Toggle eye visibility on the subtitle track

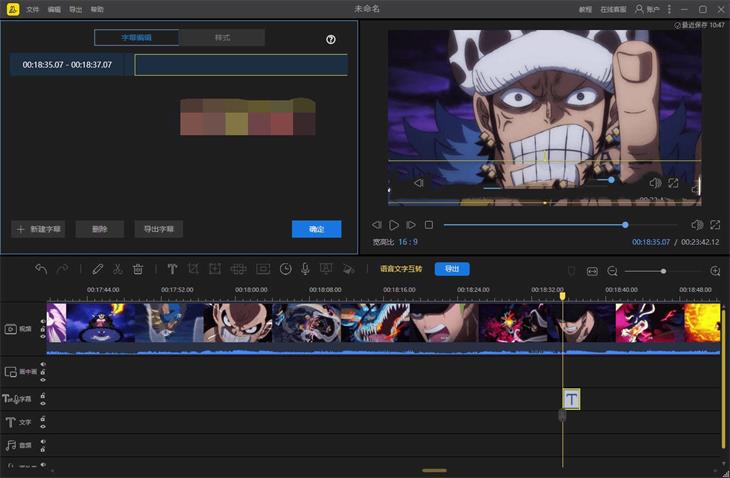[43, 403]
